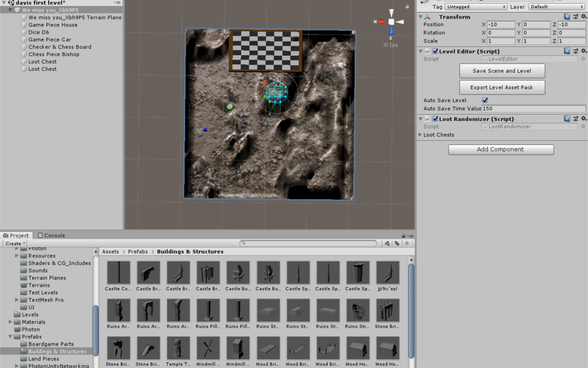
Task: Click the favorites star icon in Project panel
Action: (407, 244)
